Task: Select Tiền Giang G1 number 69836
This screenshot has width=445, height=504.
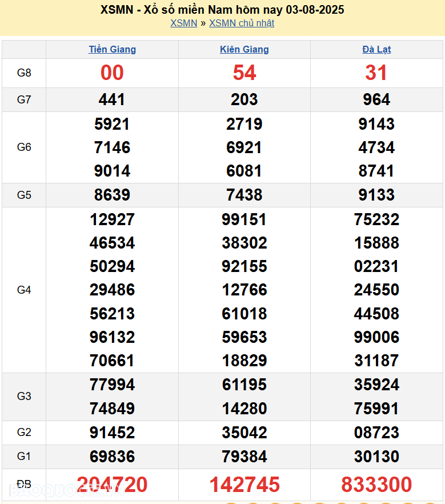Action: point(112,457)
